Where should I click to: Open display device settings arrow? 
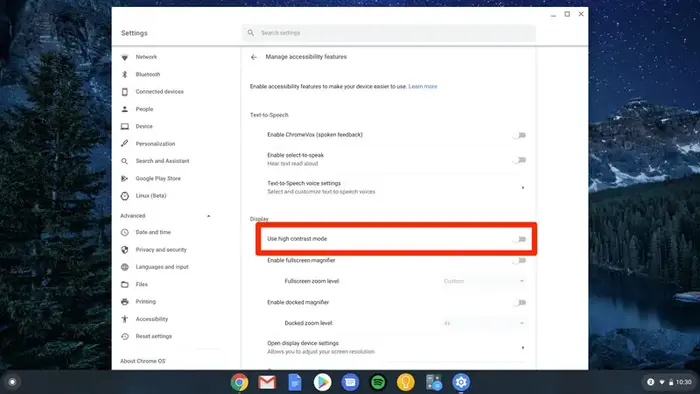523,348
